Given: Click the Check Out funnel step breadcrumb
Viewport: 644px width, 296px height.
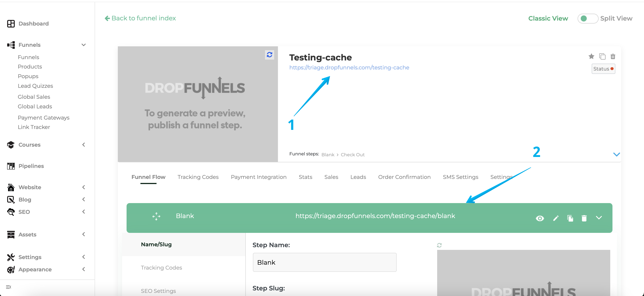Looking at the screenshot, I should pyautogui.click(x=352, y=155).
